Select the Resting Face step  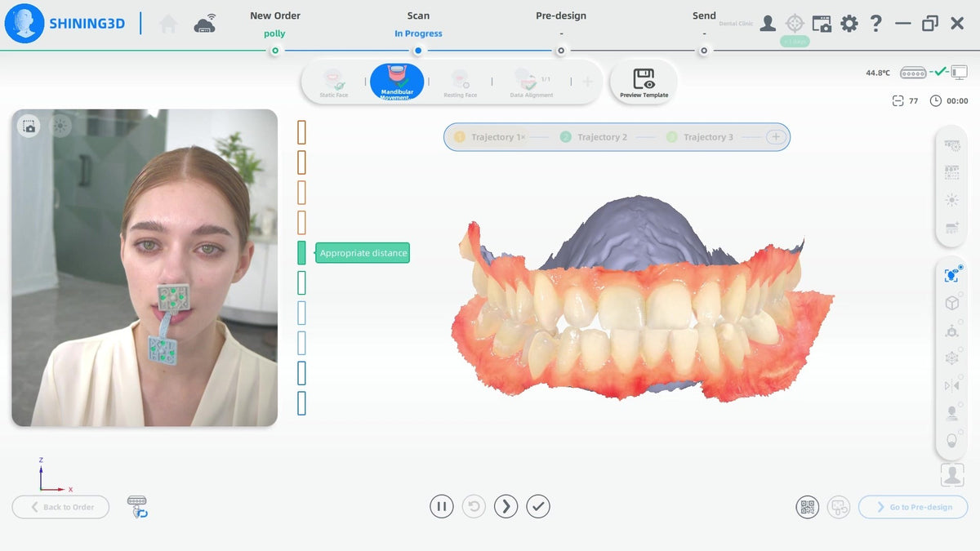(460, 82)
